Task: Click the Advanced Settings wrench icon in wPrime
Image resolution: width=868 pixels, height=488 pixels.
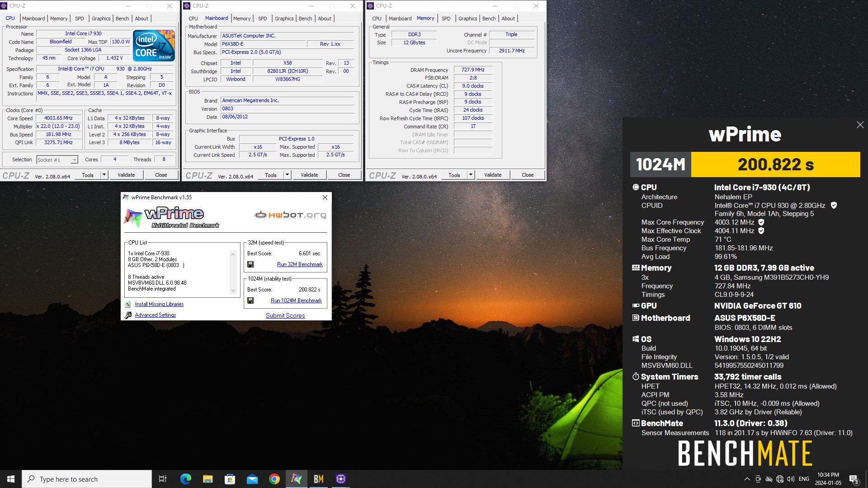Action: coord(128,315)
